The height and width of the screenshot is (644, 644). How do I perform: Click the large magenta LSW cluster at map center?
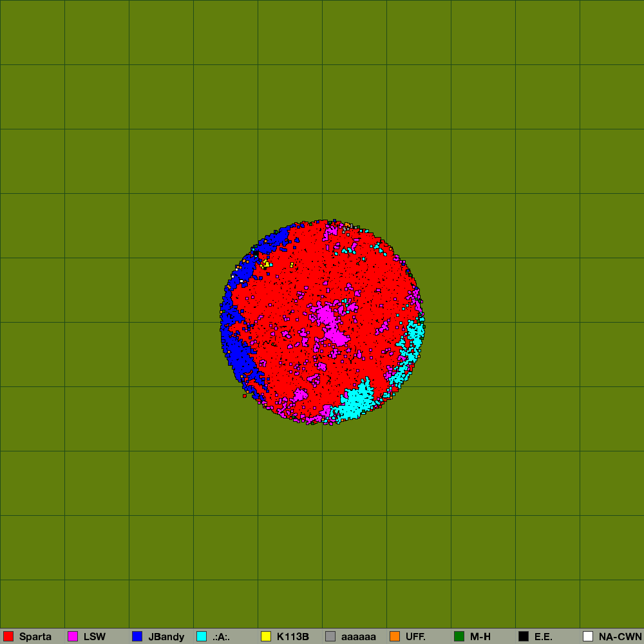pyautogui.click(x=332, y=325)
